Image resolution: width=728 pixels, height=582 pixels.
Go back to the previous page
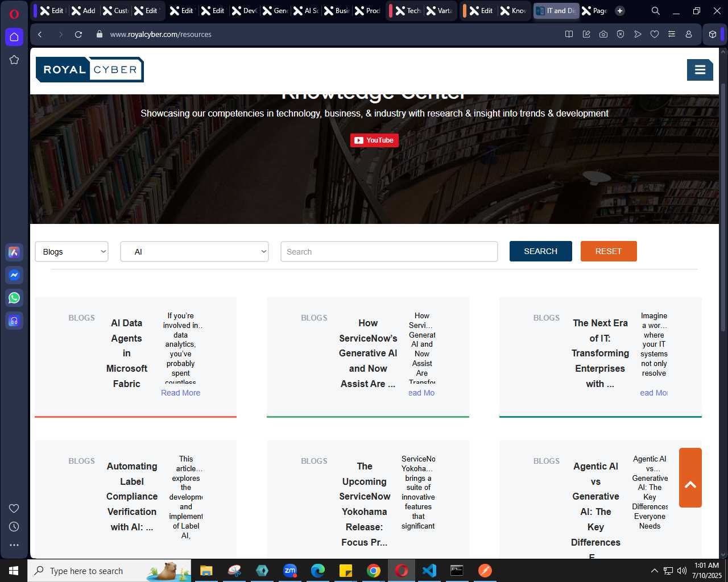click(40, 34)
